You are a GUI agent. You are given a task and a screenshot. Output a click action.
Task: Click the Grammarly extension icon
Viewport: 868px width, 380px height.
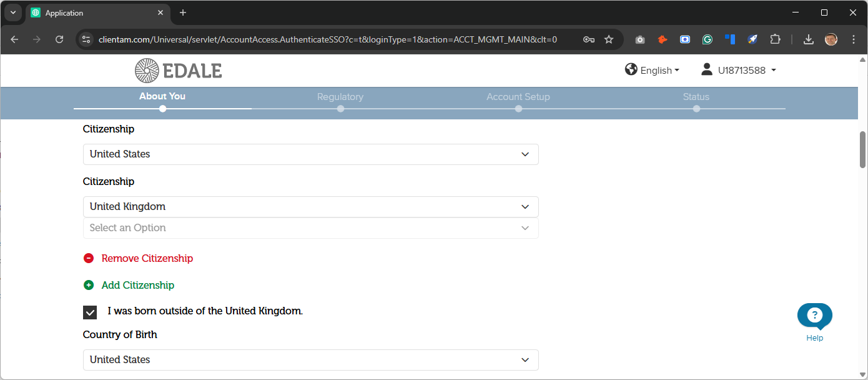(708, 39)
